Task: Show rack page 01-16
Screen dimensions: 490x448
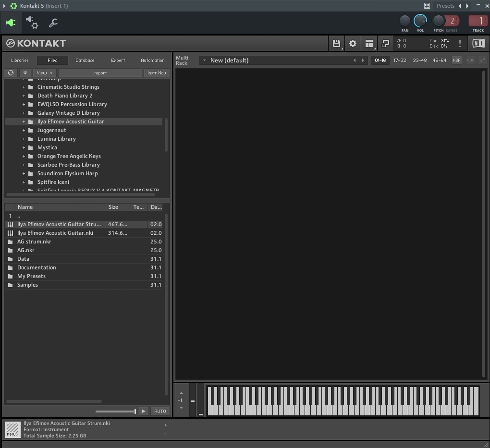Action: pyautogui.click(x=380, y=61)
